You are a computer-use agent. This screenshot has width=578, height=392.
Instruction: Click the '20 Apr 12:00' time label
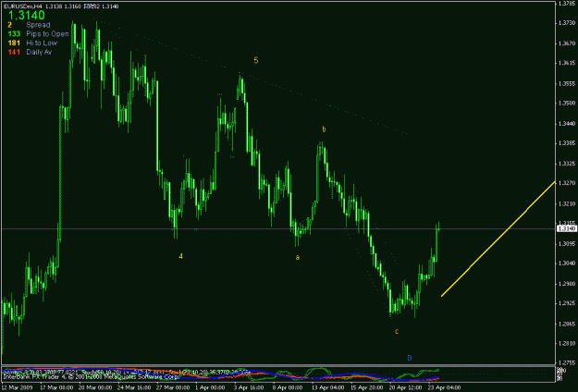tap(405, 388)
